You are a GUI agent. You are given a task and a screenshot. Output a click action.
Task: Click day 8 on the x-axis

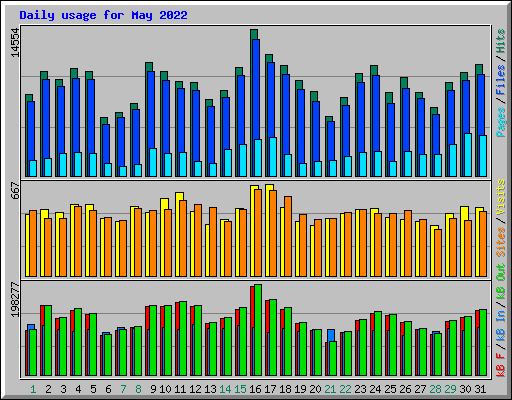pos(138,389)
